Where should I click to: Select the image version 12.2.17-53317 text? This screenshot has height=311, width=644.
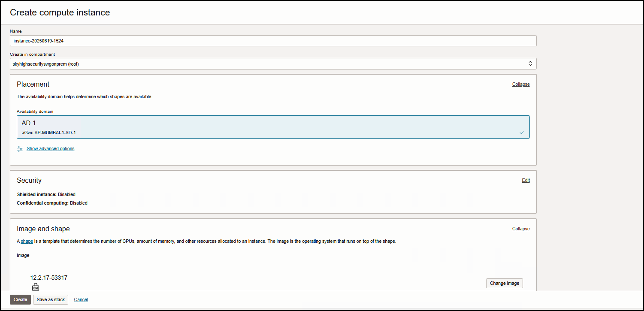click(48, 278)
